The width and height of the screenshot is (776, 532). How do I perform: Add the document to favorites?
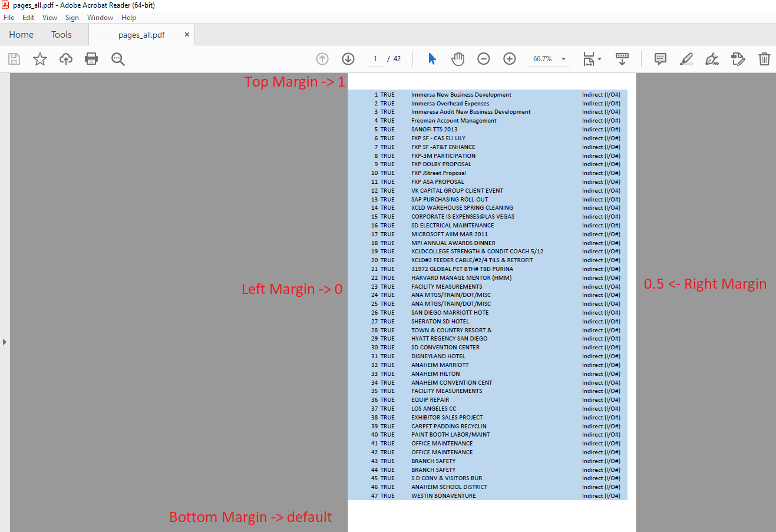39,59
